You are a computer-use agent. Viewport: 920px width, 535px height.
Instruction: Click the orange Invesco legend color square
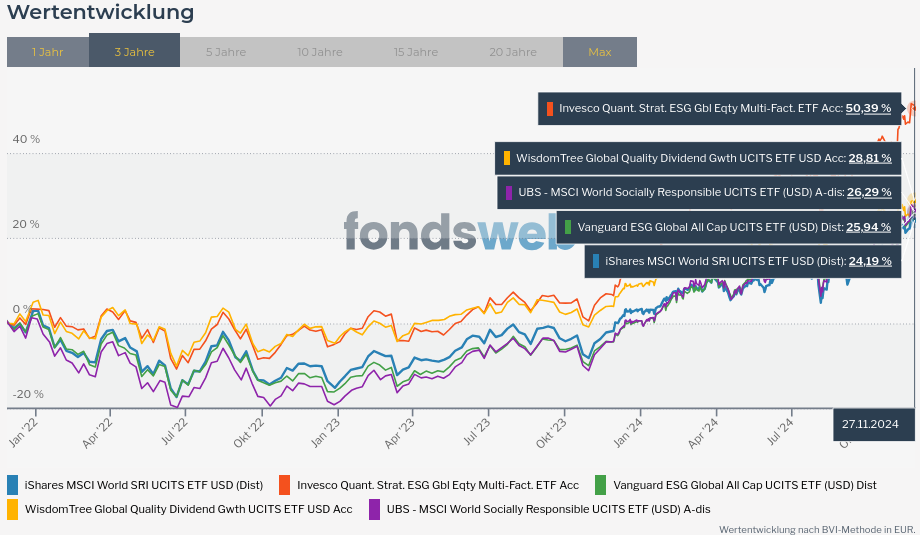coord(285,485)
